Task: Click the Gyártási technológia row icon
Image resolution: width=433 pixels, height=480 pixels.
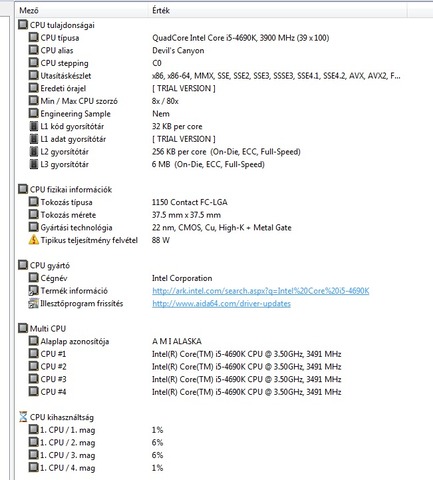Action: pyautogui.click(x=33, y=227)
